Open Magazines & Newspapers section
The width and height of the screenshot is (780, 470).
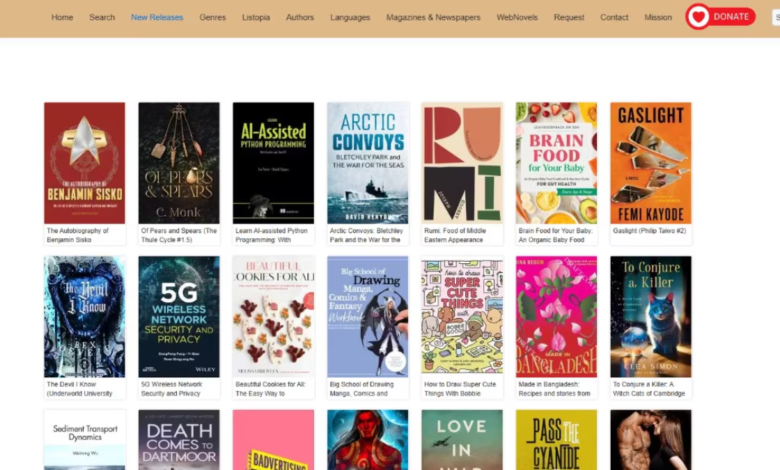pyautogui.click(x=433, y=17)
